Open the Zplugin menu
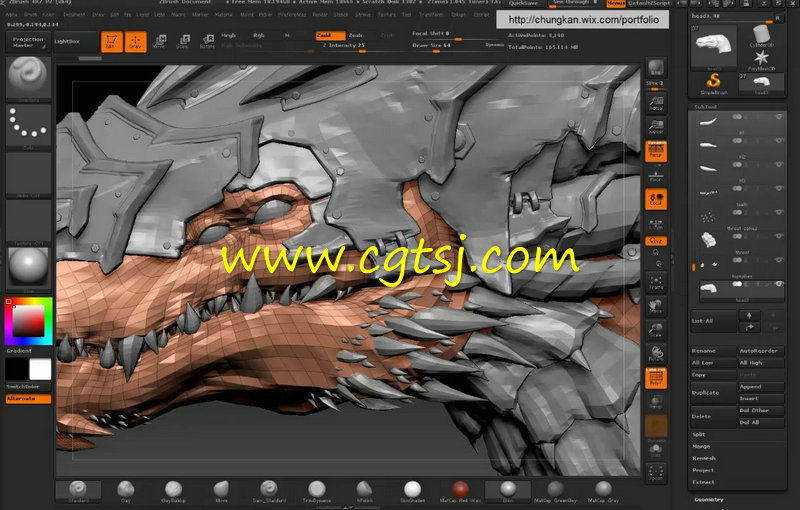800x510 pixels. [459, 15]
